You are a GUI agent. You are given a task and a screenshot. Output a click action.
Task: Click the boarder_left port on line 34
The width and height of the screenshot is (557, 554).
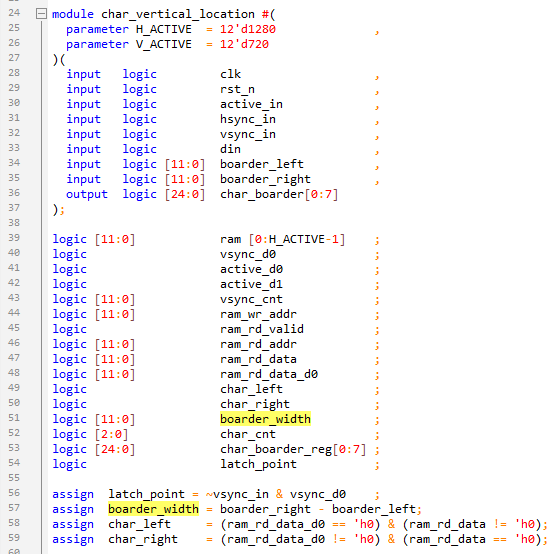pyautogui.click(x=262, y=164)
